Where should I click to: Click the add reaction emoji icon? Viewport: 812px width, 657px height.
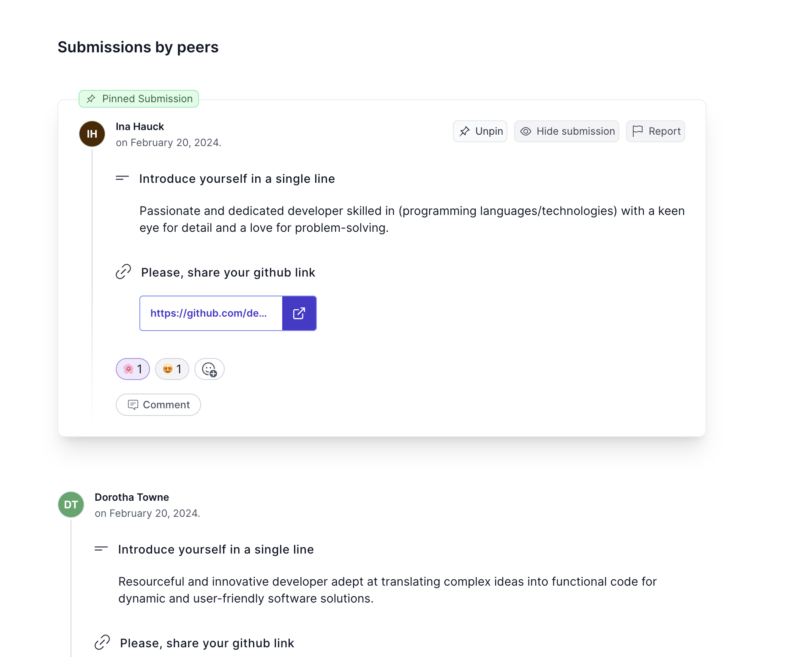tap(209, 369)
